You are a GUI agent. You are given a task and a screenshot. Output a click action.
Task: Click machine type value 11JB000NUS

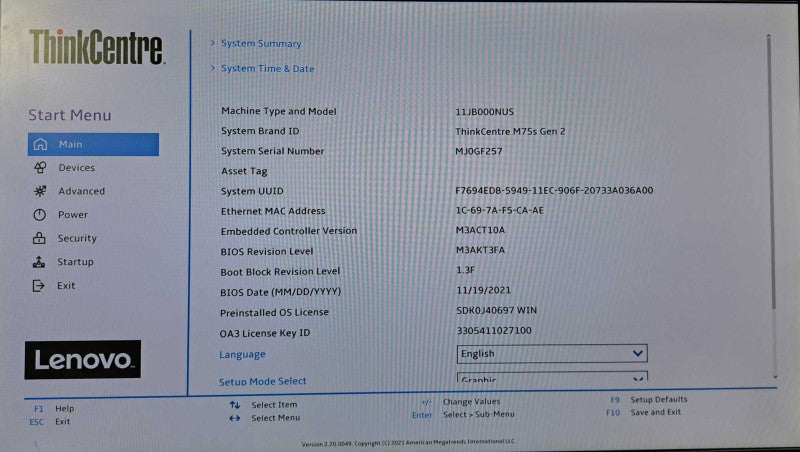pyautogui.click(x=485, y=112)
